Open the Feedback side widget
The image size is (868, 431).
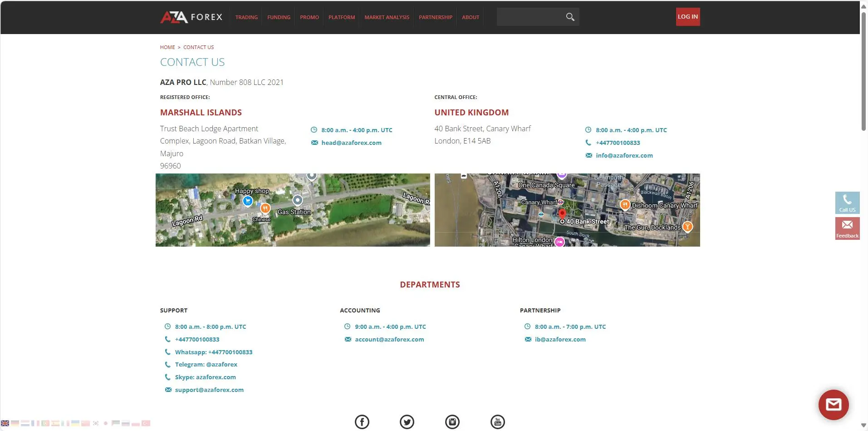coord(847,228)
